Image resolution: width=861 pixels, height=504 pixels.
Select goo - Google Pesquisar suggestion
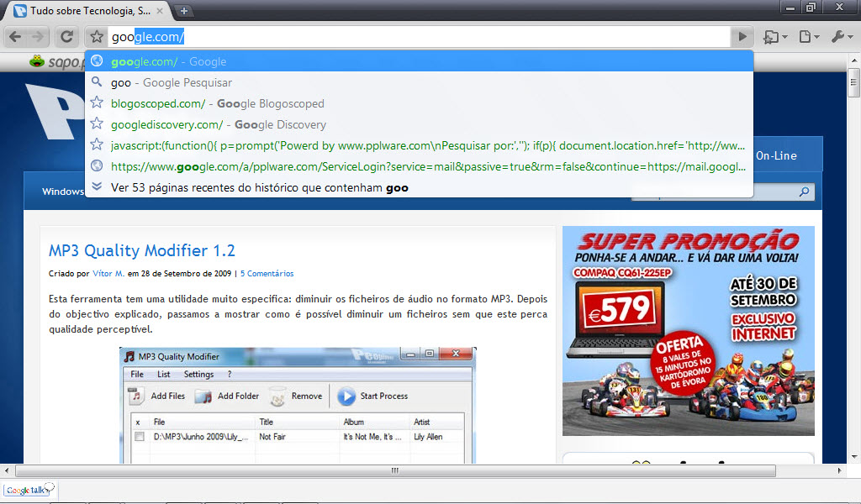(x=419, y=82)
